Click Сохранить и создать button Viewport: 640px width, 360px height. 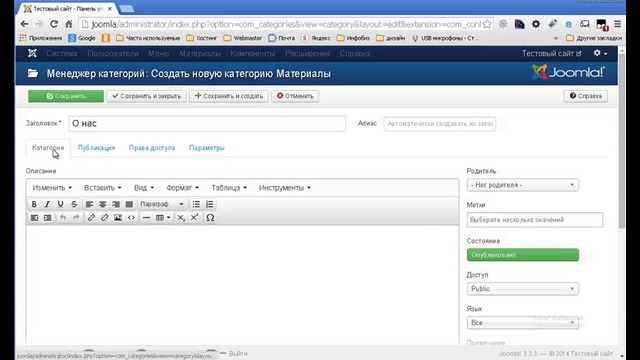pos(229,96)
